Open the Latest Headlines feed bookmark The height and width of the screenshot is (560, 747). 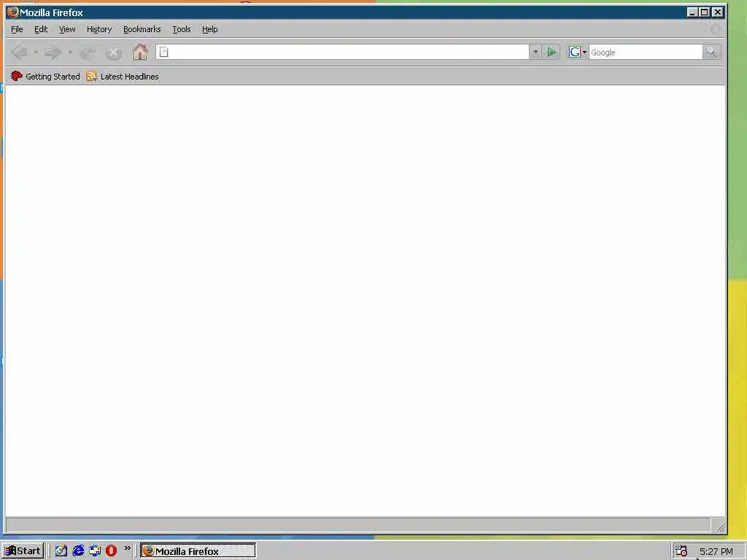[x=123, y=76]
